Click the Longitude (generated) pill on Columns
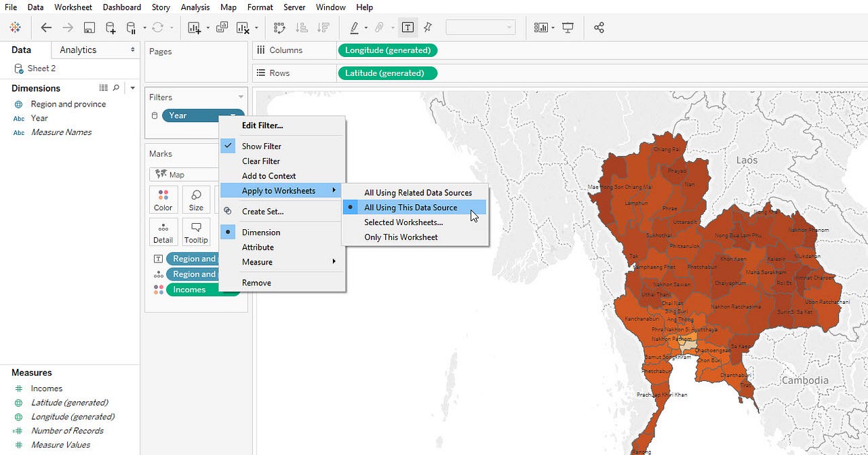The height and width of the screenshot is (455, 868). coord(387,50)
